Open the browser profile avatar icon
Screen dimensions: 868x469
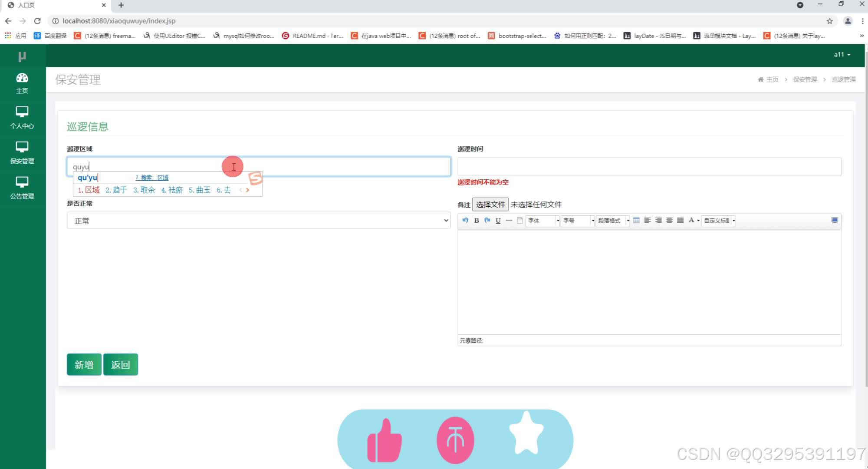pos(848,21)
